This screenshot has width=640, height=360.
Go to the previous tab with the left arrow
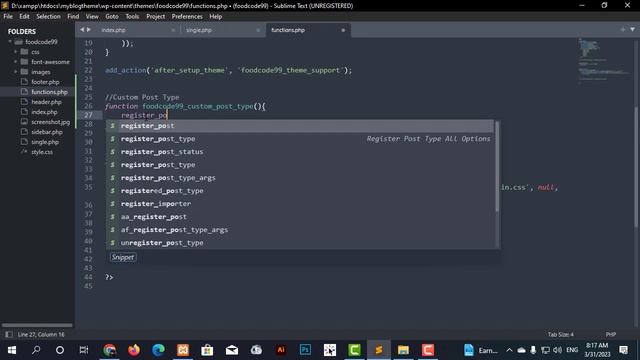coord(82,29)
